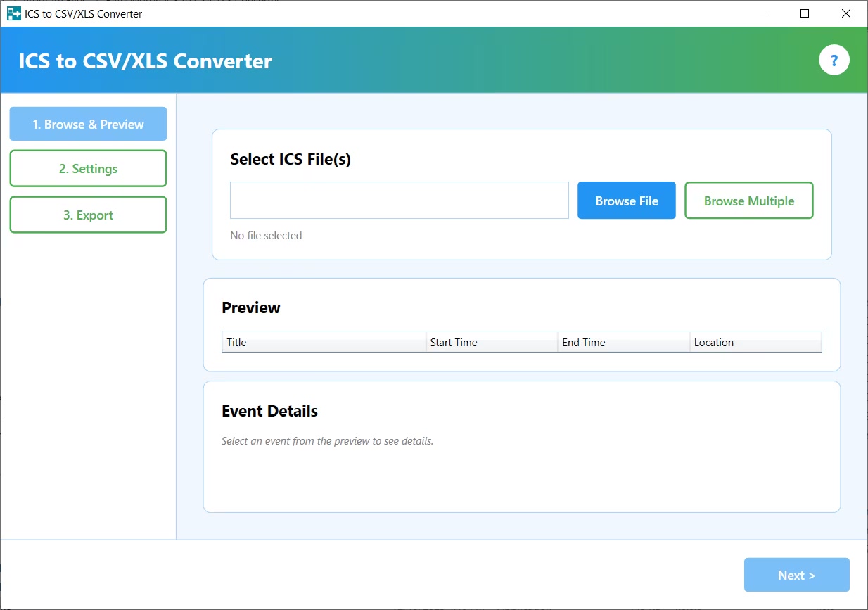Choose Browse Multiple to select several files
868x610 pixels.
748,201
